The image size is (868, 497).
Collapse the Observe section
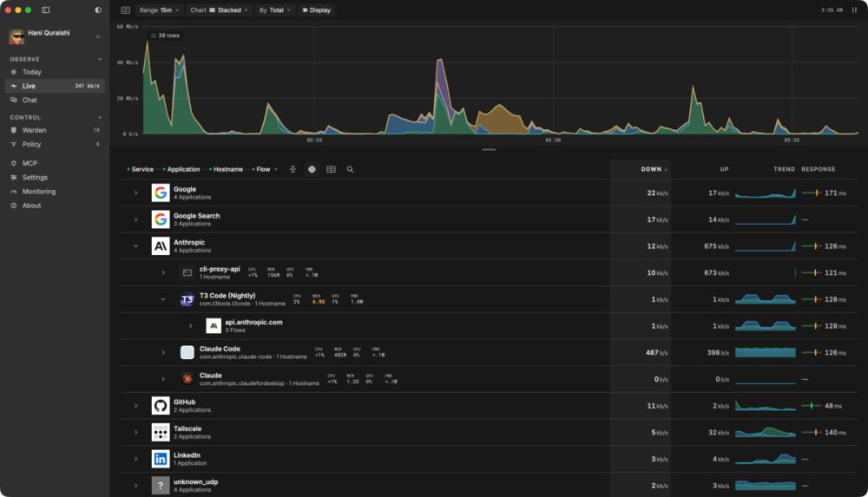(x=100, y=59)
